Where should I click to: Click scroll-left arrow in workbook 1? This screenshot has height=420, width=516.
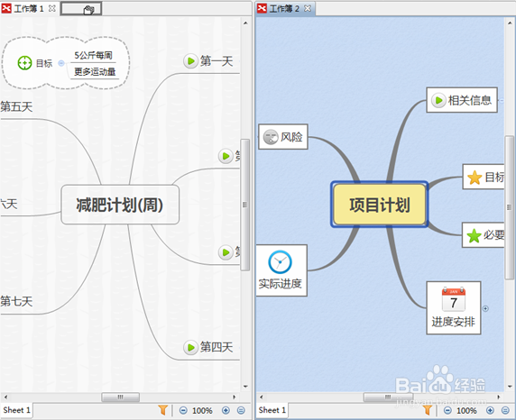[6, 397]
